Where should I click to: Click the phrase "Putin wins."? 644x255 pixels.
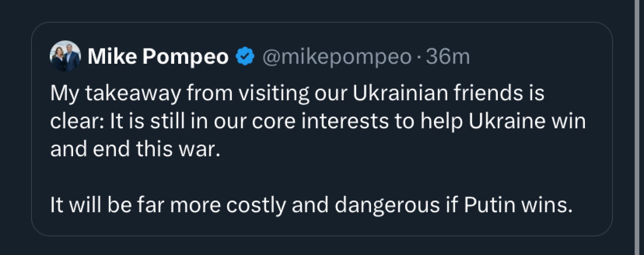tap(516, 206)
